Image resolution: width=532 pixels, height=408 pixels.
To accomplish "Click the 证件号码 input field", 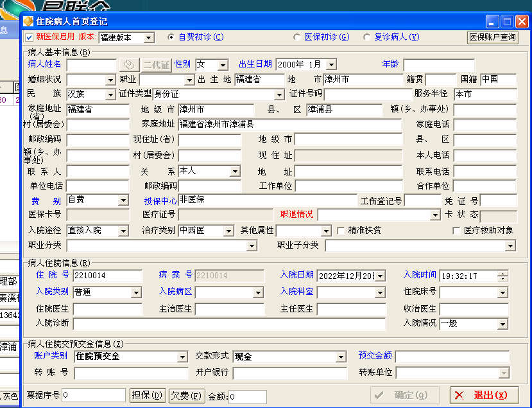I will 368,94.
